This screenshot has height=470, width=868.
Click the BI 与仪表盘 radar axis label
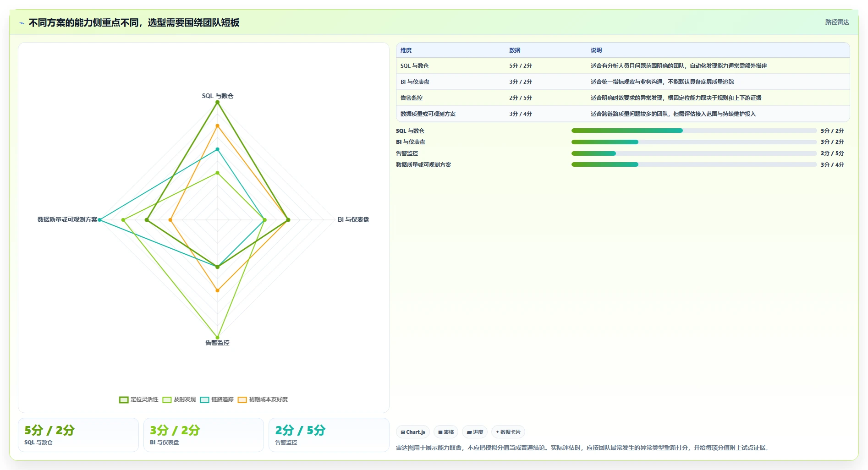(353, 220)
